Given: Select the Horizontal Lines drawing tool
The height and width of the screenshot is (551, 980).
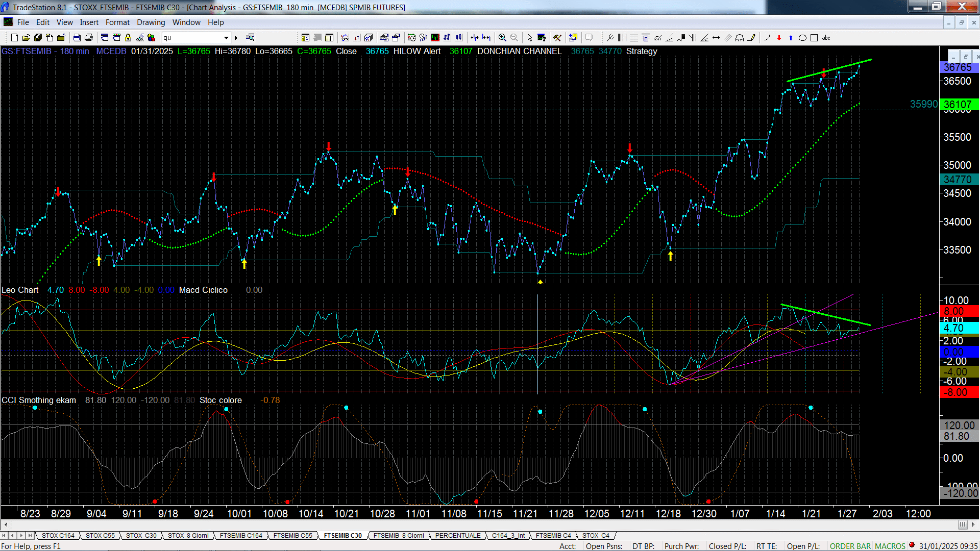Looking at the screenshot, I should coord(634,37).
